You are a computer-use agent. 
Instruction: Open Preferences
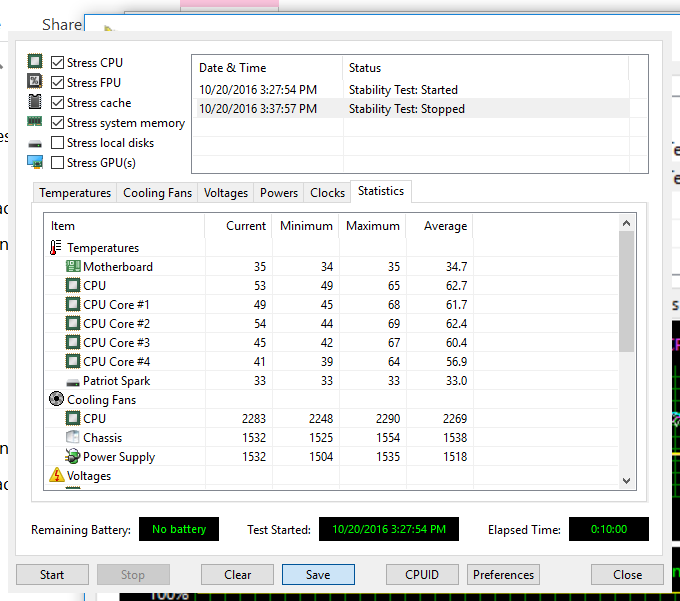[x=503, y=575]
